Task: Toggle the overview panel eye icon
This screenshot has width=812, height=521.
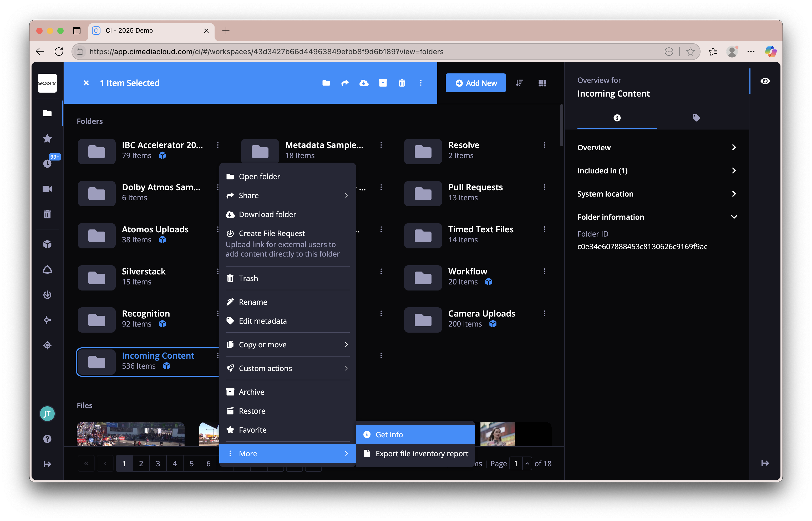Action: pos(765,81)
